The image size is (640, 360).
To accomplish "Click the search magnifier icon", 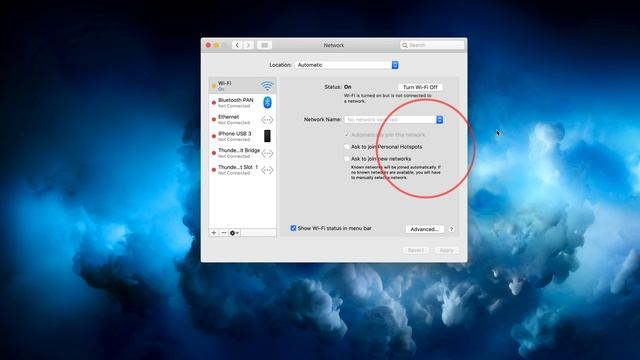I will point(405,45).
